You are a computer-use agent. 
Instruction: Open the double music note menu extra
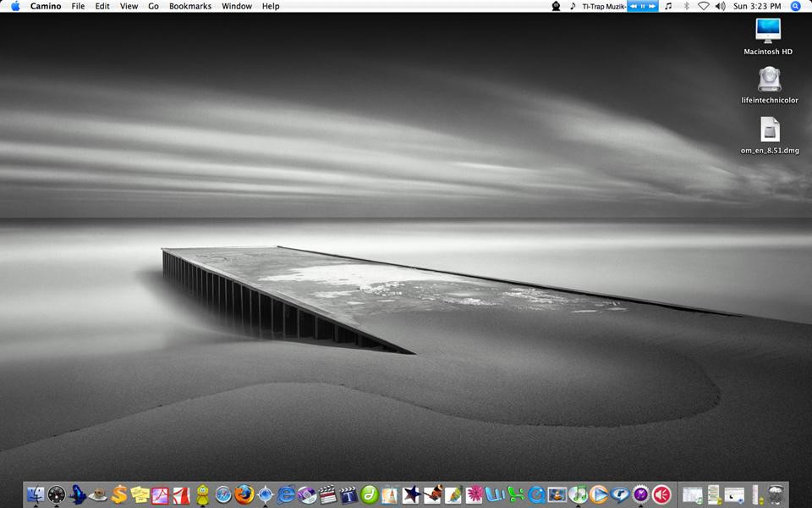tap(668, 6)
